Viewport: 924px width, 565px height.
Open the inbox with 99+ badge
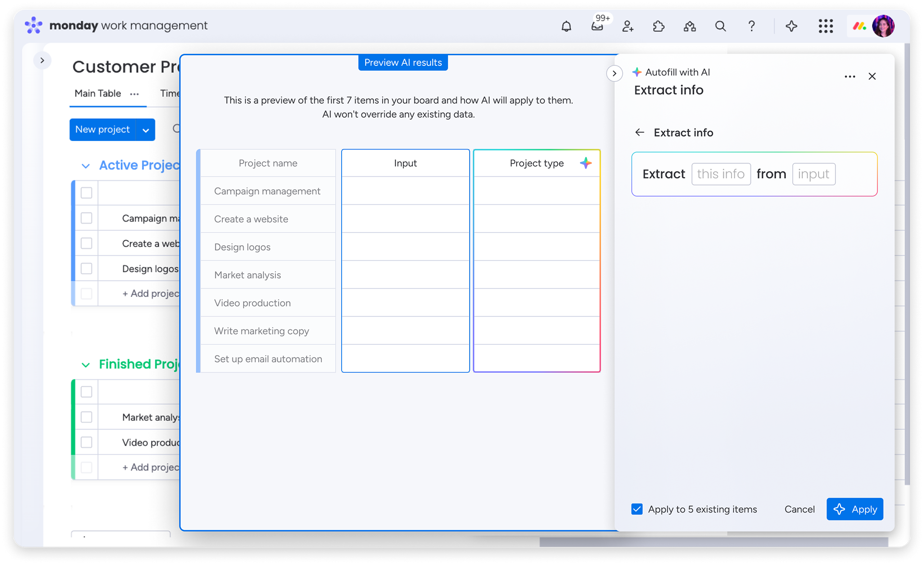pos(597,26)
